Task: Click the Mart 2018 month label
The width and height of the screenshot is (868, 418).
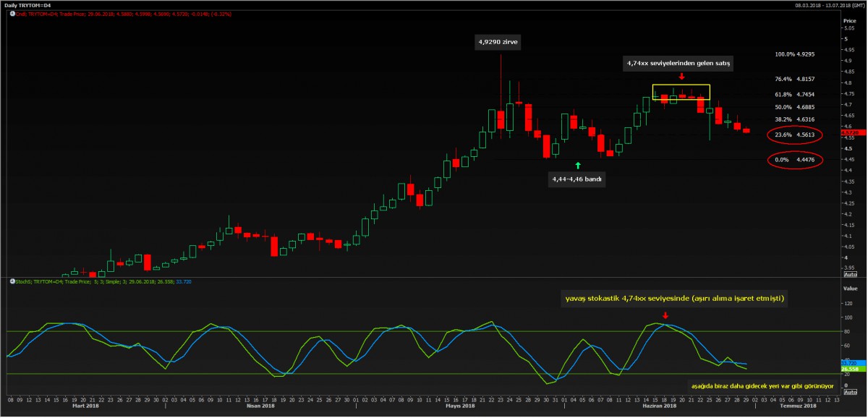Action: point(86,406)
